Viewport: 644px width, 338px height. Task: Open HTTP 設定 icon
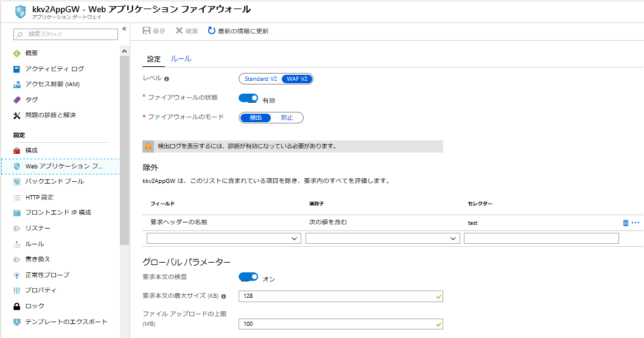[x=17, y=198]
